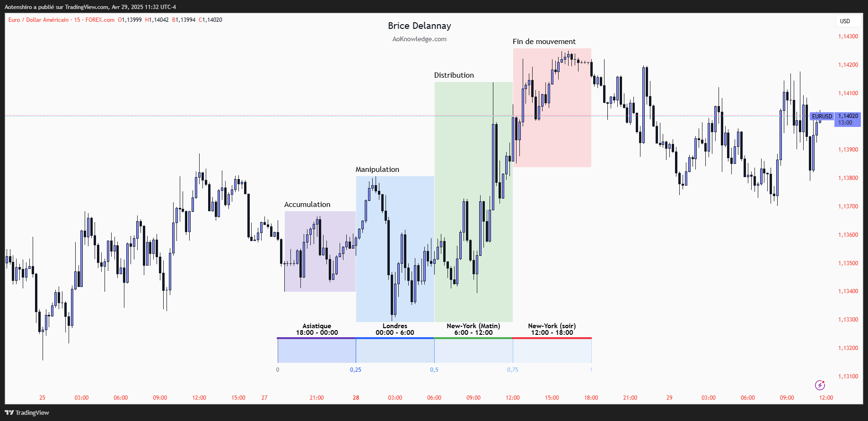
Task: Click the Accumulation shaded zone
Action: [x=320, y=251]
